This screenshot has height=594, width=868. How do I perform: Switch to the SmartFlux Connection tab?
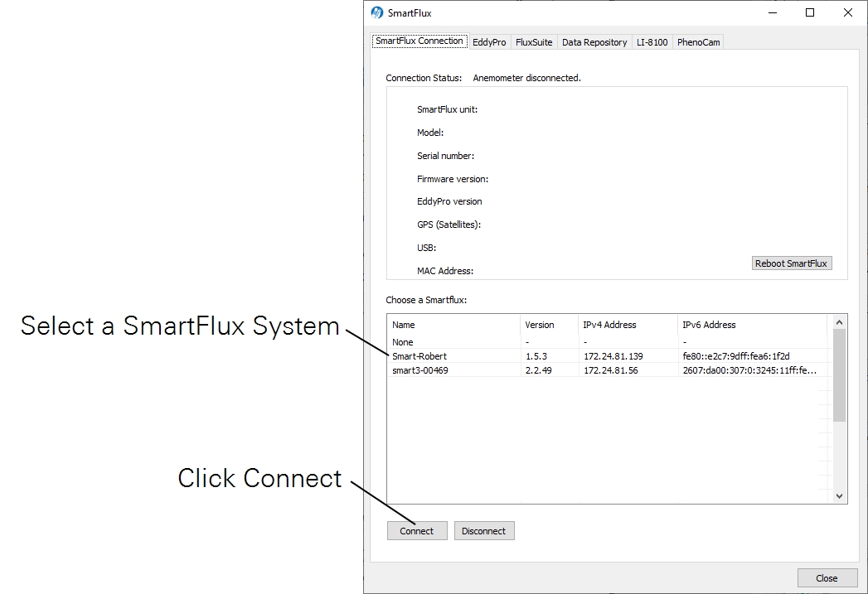coord(419,41)
